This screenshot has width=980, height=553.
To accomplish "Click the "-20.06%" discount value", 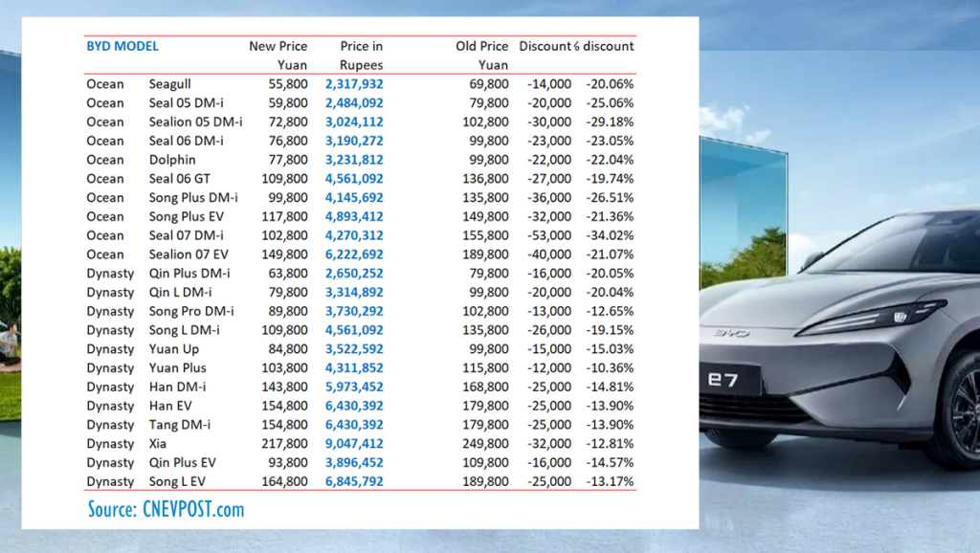I will (610, 84).
